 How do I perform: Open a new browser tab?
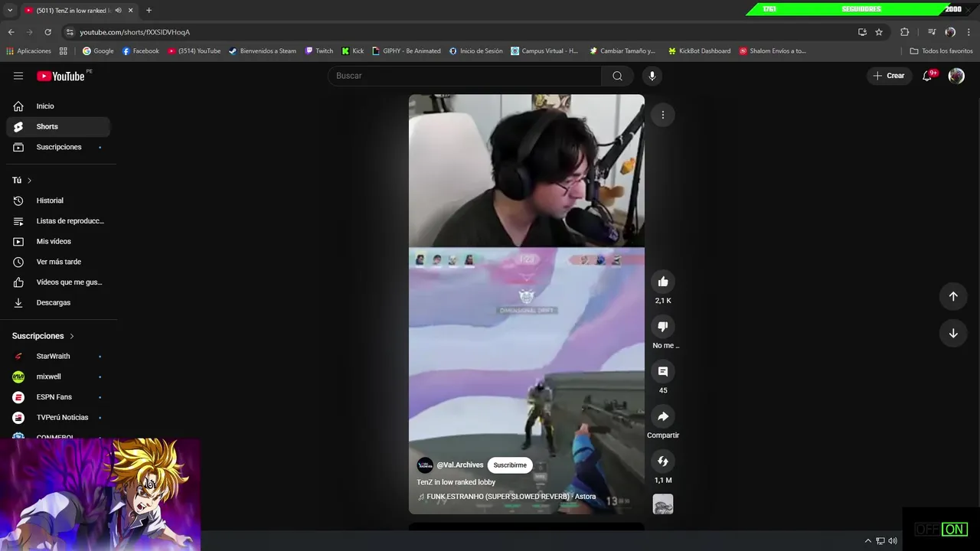coord(149,10)
